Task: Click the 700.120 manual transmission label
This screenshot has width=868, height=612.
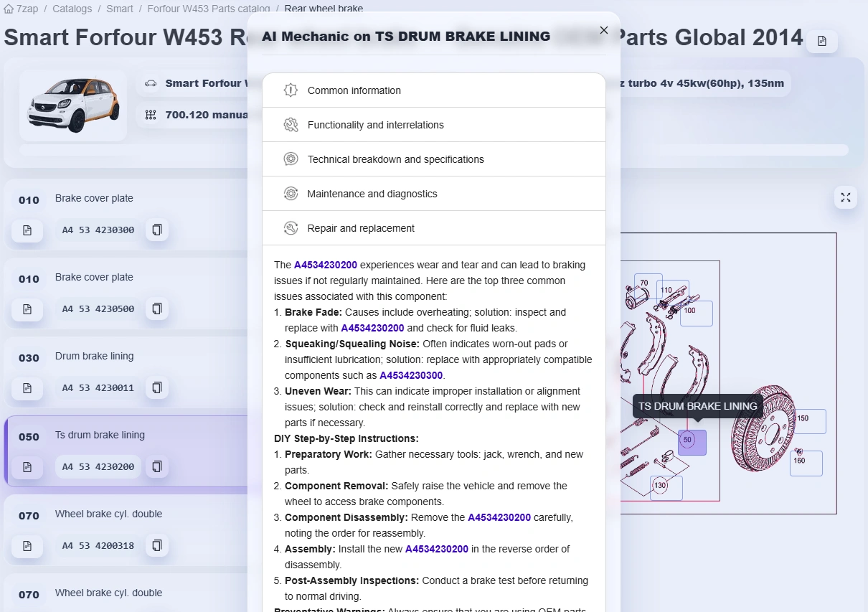Action: (207, 115)
